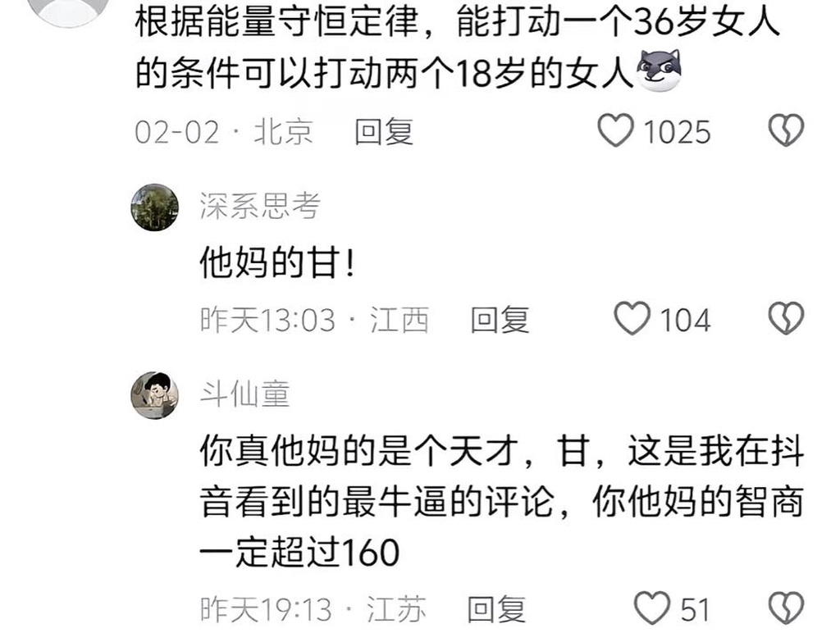The image size is (840, 633).
Task: Like the comment with 1025 likes
Action: (615, 130)
